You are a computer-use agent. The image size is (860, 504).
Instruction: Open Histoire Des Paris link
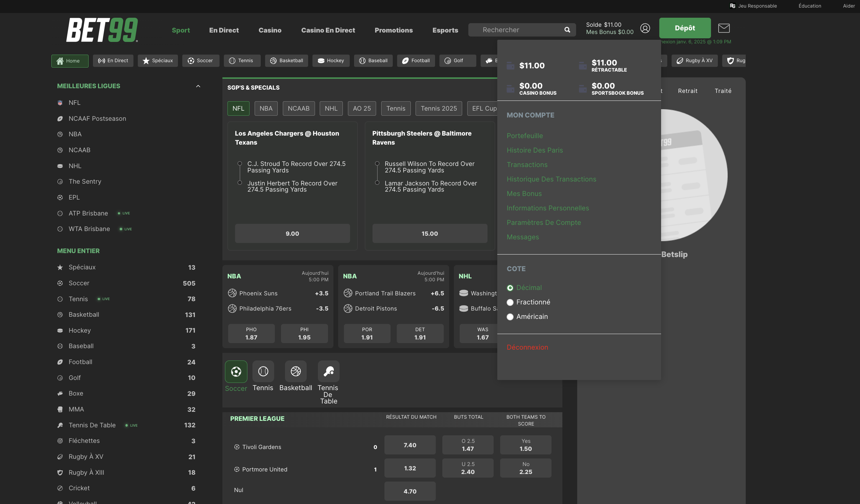[x=535, y=150]
